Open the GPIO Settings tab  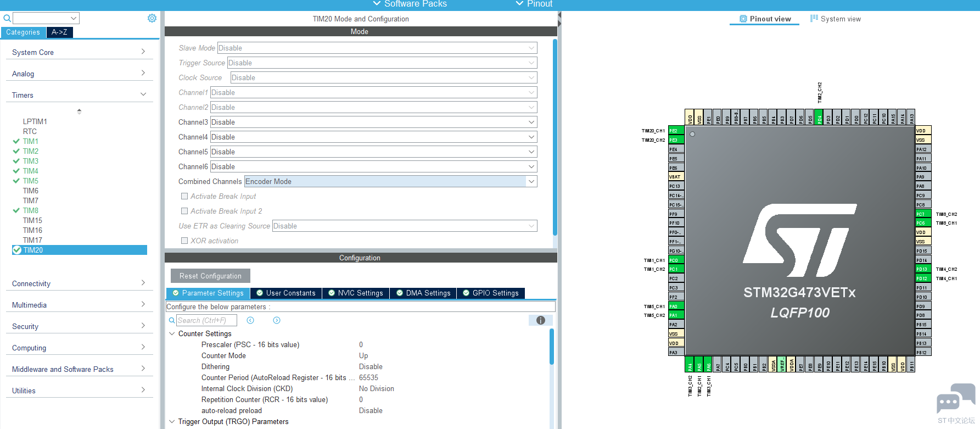click(491, 293)
